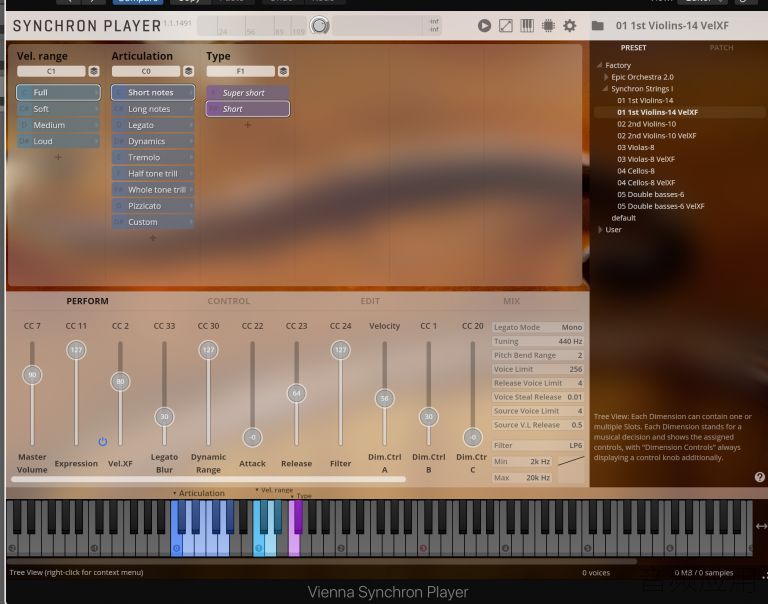Screen dimensions: 768x604
Task: Select the Super short type slot
Action: pos(247,93)
